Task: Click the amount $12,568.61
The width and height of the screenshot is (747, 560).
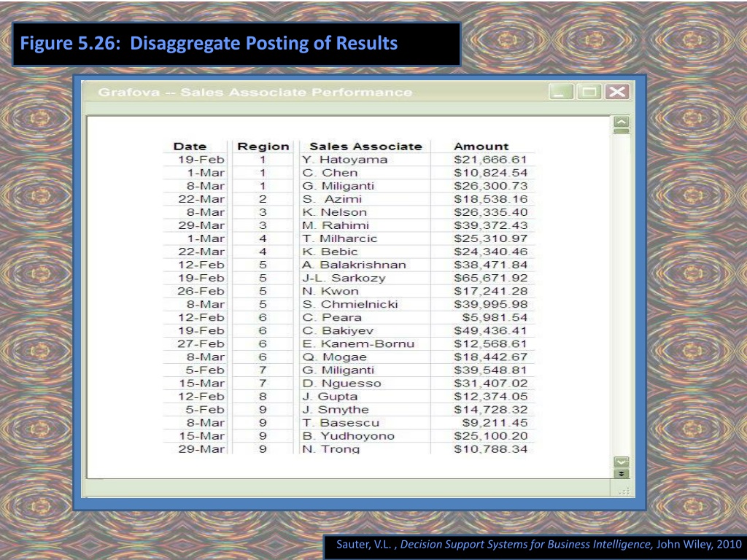Action: point(490,344)
